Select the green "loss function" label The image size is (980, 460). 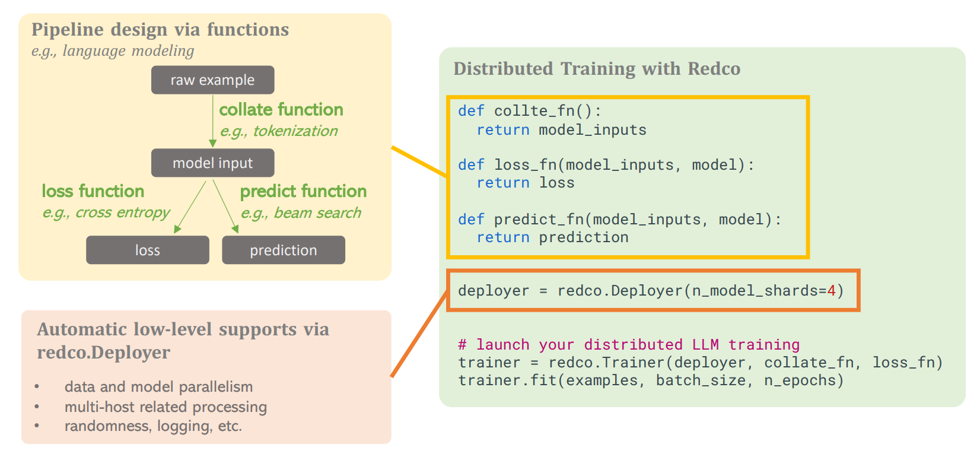[x=93, y=191]
